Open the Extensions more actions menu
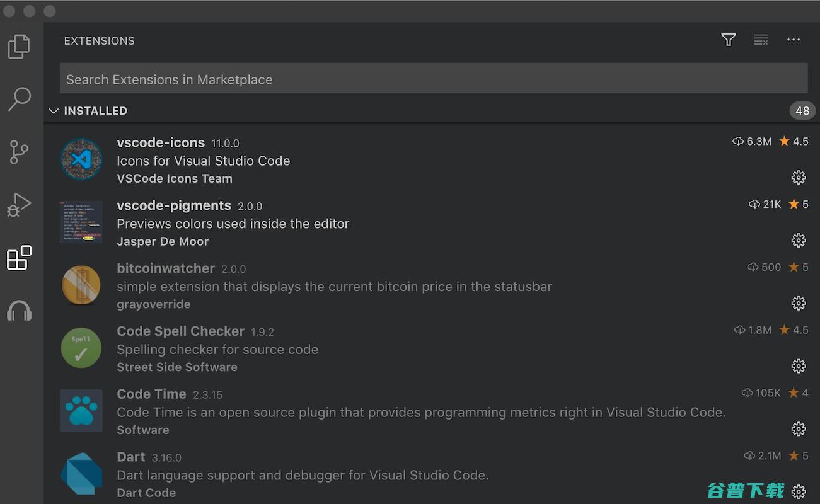Viewport: 820px width, 504px height. [794, 40]
